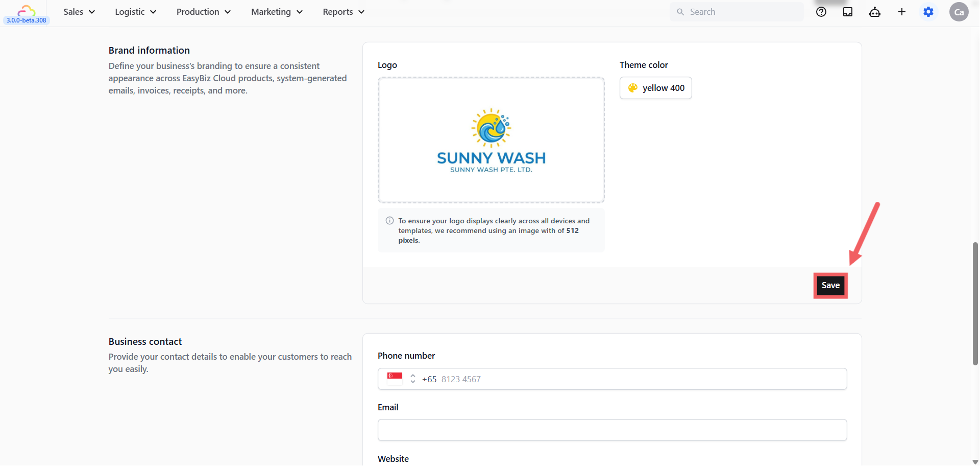The width and height of the screenshot is (980, 466).
Task: Open the Sales menu
Action: pos(79,12)
